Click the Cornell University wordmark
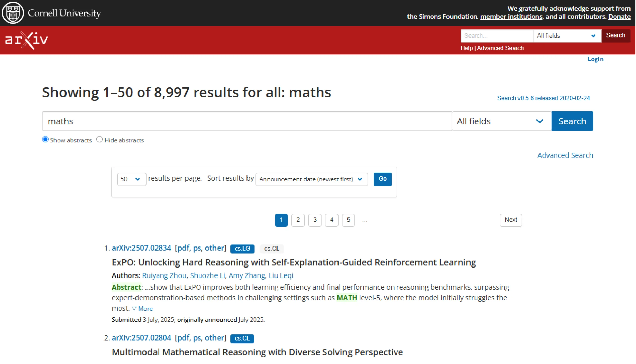 coord(65,13)
